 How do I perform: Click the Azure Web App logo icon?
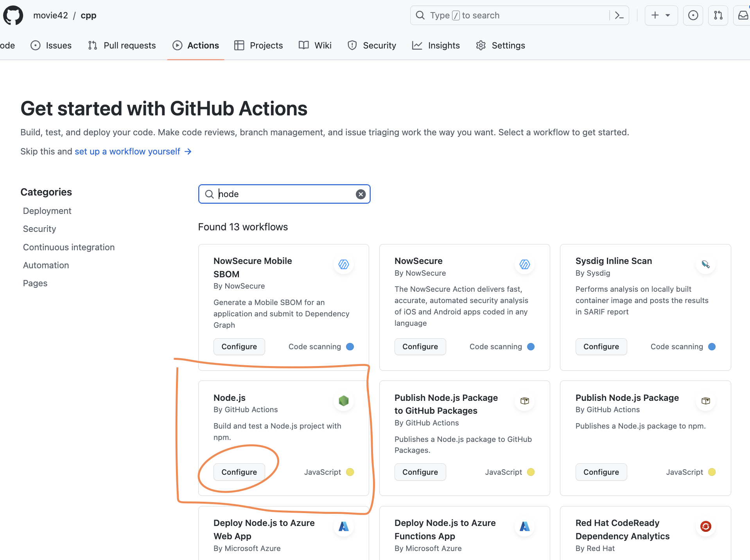[344, 526]
